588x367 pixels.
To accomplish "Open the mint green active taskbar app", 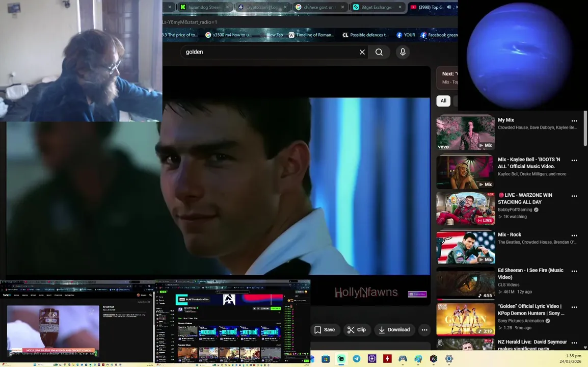I will tap(341, 359).
